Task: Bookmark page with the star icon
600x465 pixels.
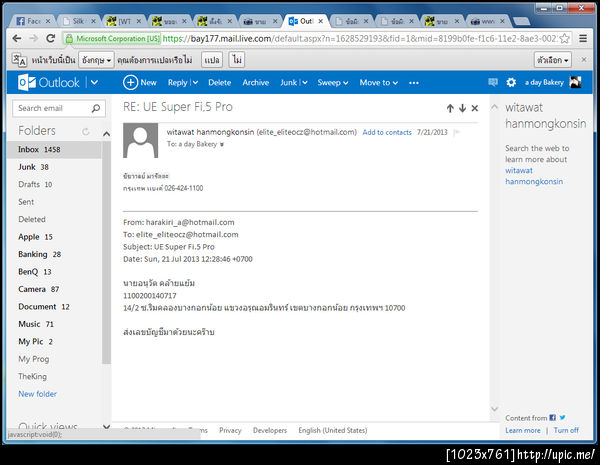Action: point(564,38)
